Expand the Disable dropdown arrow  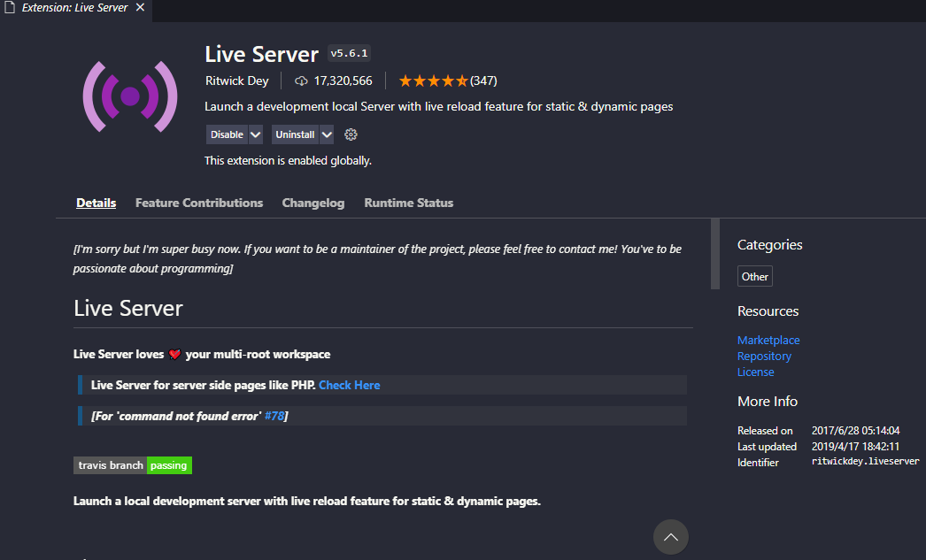(256, 134)
